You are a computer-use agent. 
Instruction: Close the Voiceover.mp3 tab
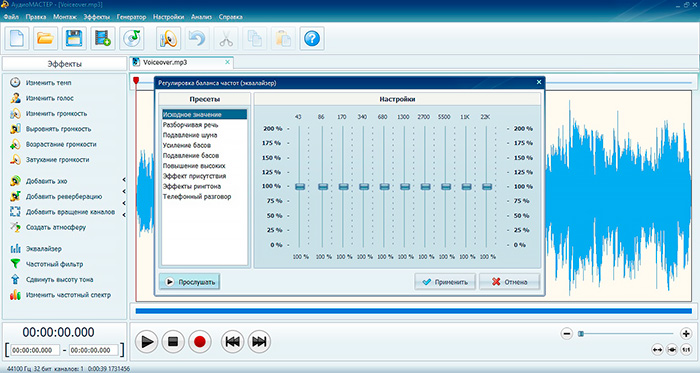tap(227, 62)
